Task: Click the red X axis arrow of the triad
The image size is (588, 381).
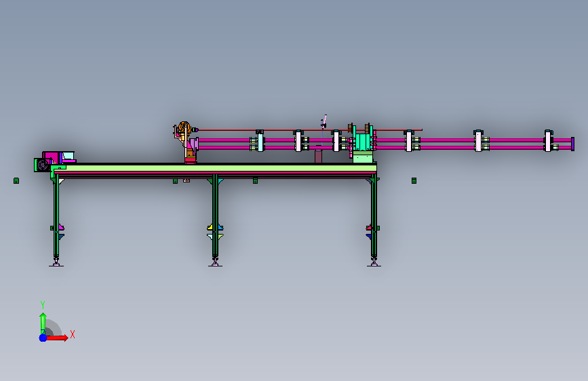Action: click(57, 338)
